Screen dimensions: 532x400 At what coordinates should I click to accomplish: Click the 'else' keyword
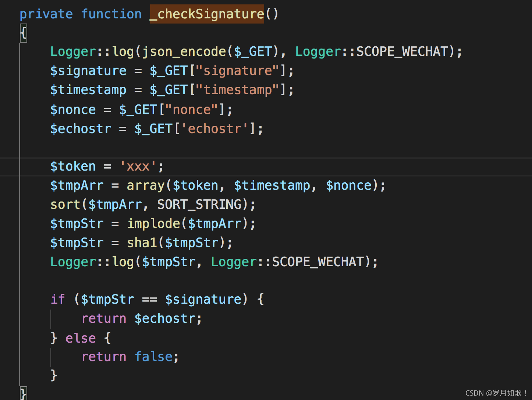[81, 338]
